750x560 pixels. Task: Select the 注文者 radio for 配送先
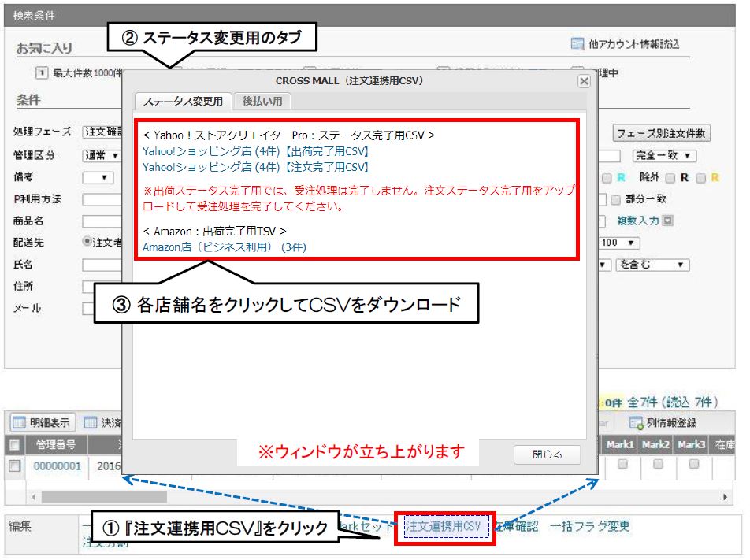click(x=87, y=242)
